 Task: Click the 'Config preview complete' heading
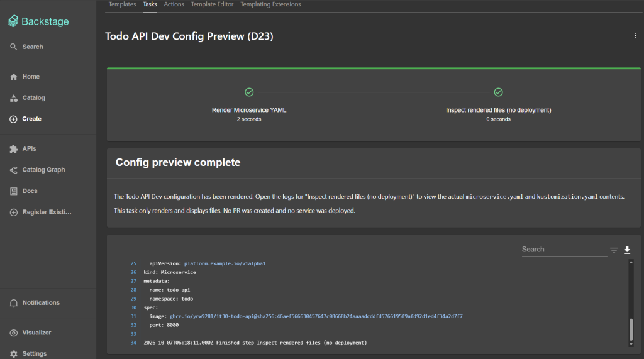tap(178, 163)
